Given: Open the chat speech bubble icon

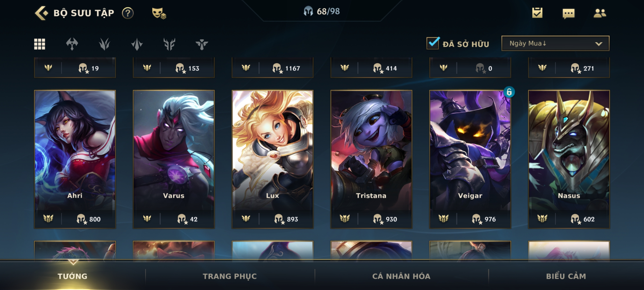Looking at the screenshot, I should [568, 13].
